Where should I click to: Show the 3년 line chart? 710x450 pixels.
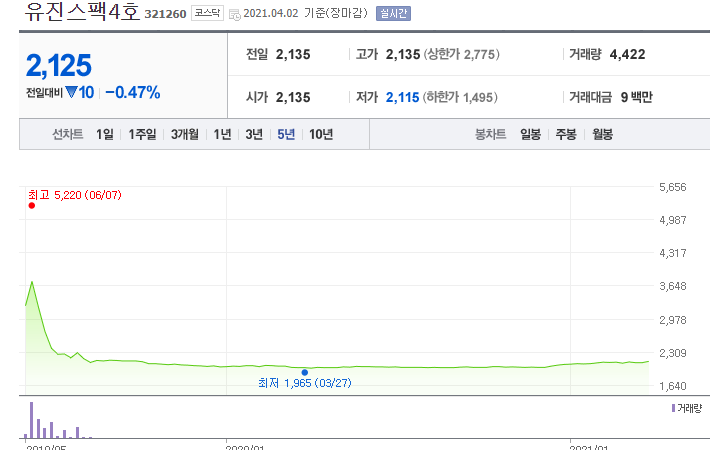[x=254, y=134]
